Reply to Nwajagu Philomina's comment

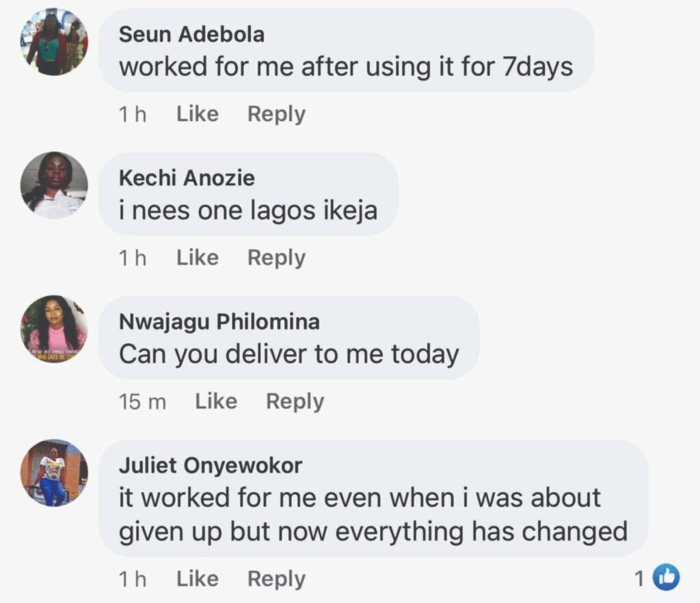295,401
